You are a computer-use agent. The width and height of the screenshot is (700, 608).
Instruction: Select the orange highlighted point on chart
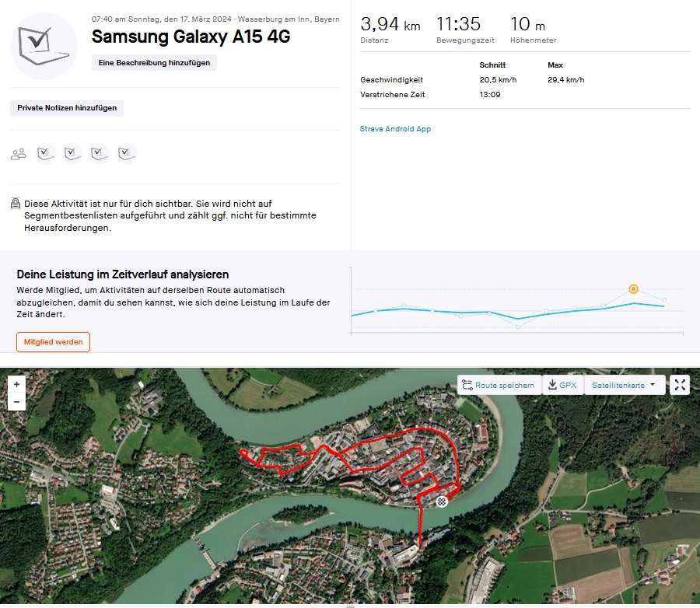633,289
